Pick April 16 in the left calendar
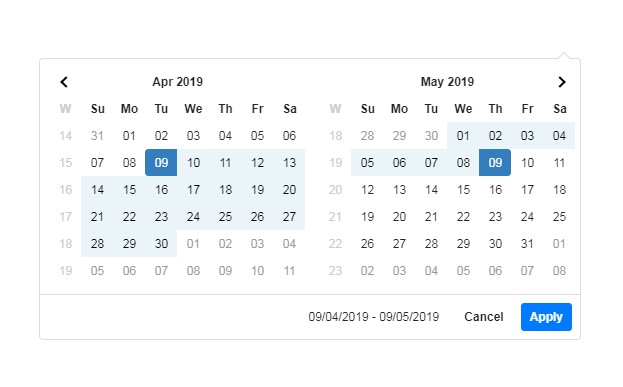 point(161,190)
